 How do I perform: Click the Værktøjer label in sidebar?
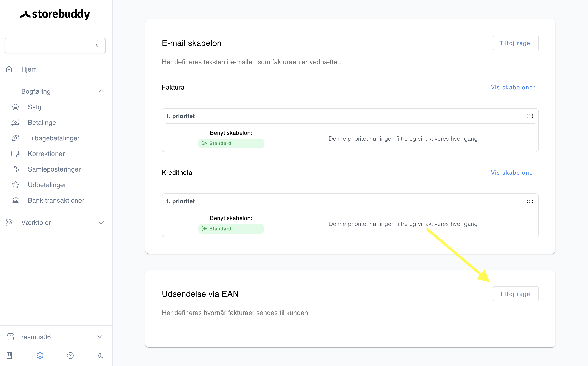coord(36,223)
